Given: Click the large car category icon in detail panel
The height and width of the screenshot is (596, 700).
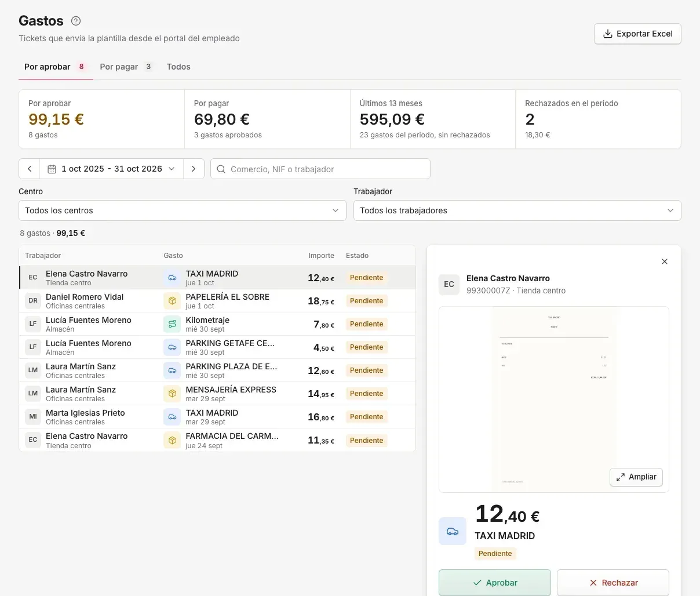Looking at the screenshot, I should [453, 531].
